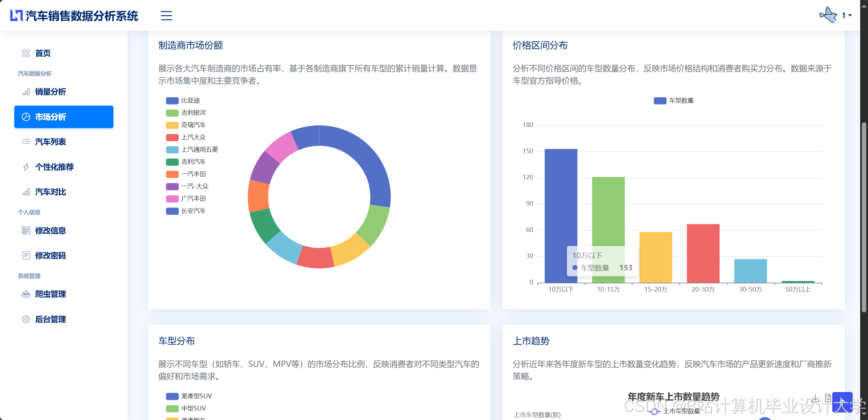This screenshot has height=420, width=868.
Task: Click the blue back-to-top button
Action: [842, 402]
